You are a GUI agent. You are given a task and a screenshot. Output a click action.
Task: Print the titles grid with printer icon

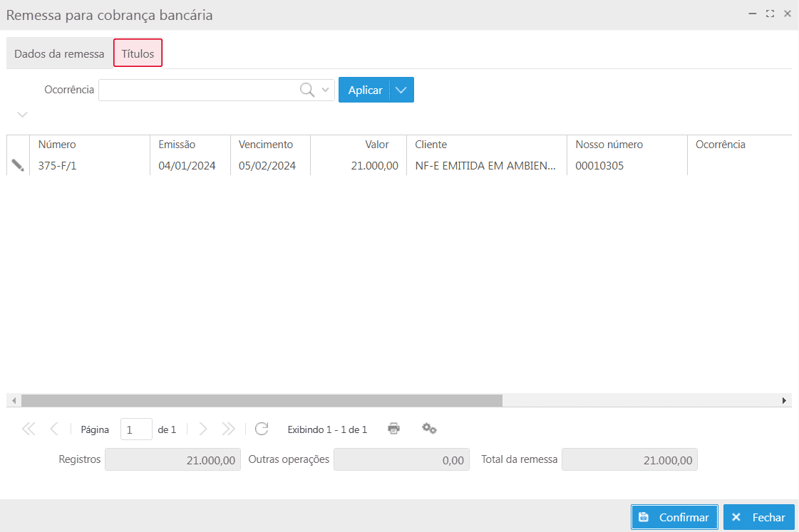(393, 429)
